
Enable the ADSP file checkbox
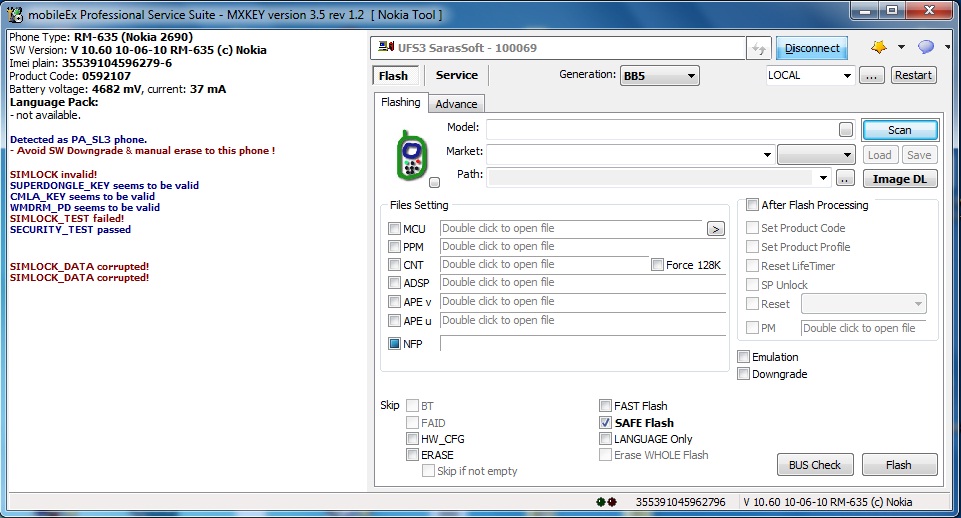pos(394,283)
